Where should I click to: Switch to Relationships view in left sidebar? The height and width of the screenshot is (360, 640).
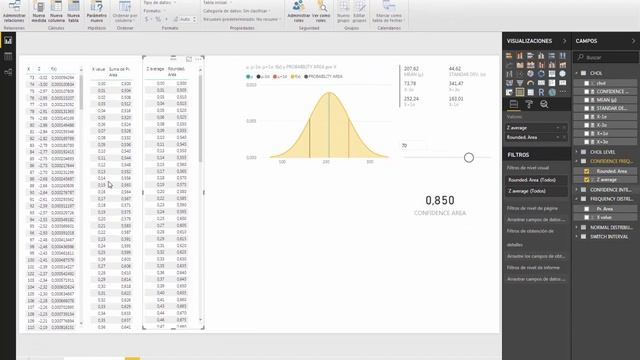8,72
